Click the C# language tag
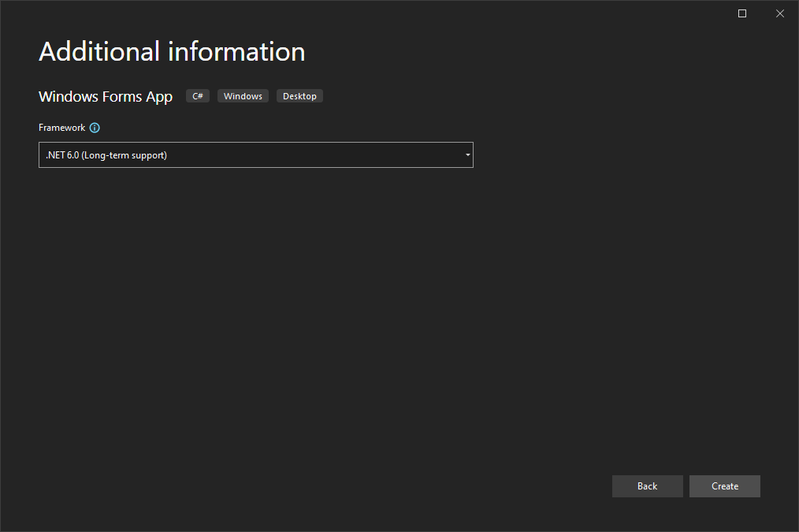Screen dimensions: 799x532 [198, 96]
